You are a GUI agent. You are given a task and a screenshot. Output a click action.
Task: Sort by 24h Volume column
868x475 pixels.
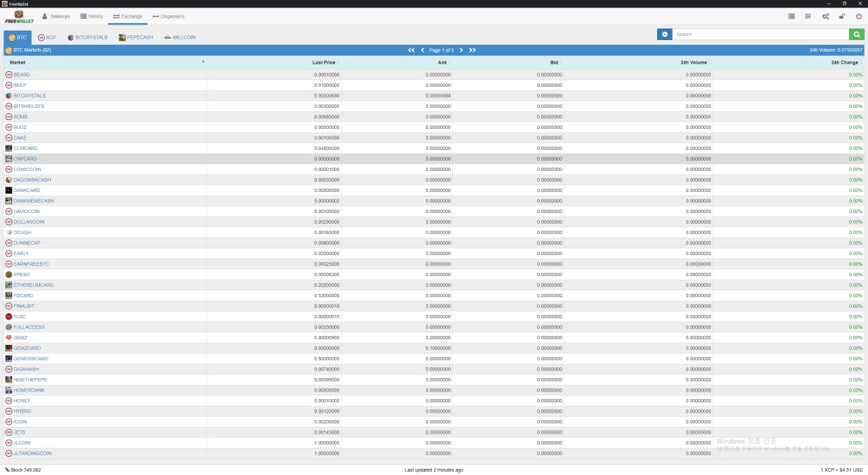click(638, 62)
